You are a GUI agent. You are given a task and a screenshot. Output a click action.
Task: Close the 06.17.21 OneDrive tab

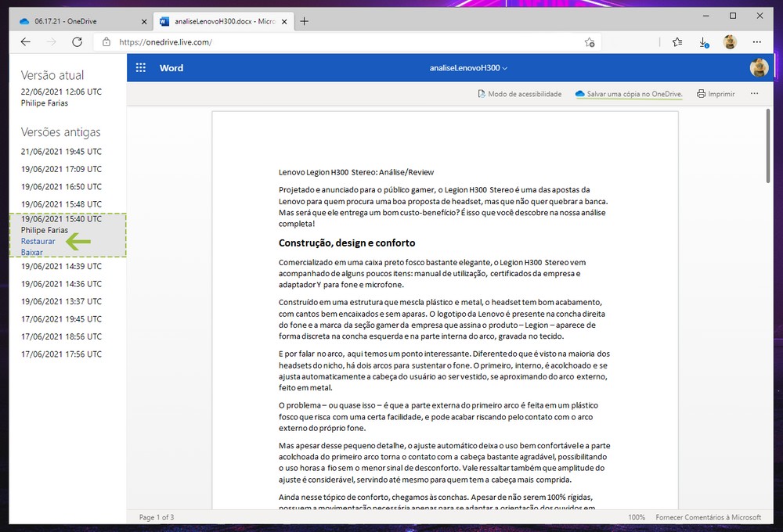[144, 21]
